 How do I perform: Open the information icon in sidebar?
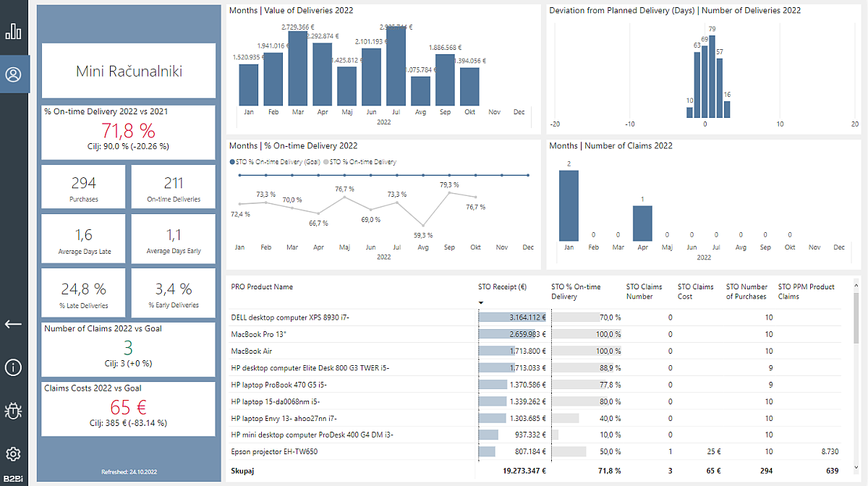click(14, 367)
